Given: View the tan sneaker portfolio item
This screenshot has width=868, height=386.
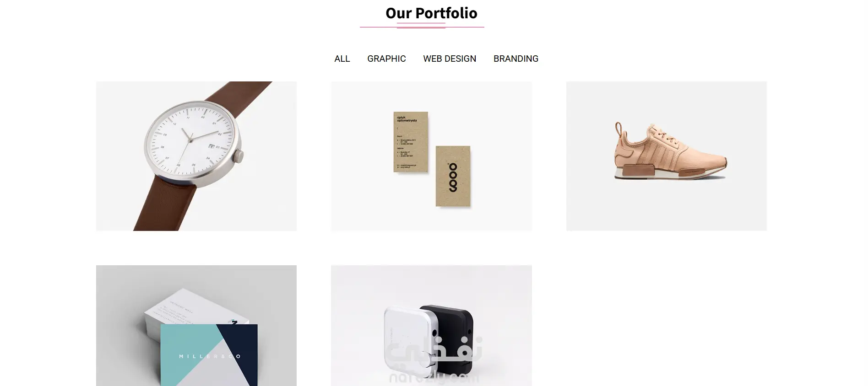Looking at the screenshot, I should point(666,156).
